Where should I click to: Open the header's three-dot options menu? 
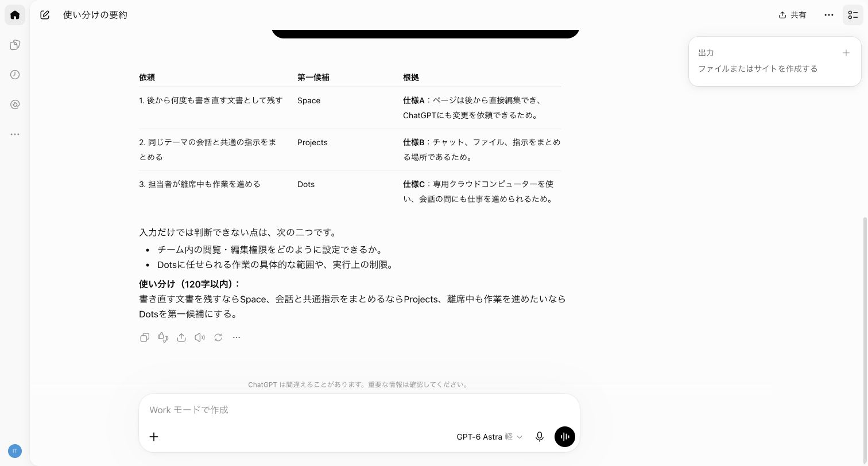coord(828,15)
